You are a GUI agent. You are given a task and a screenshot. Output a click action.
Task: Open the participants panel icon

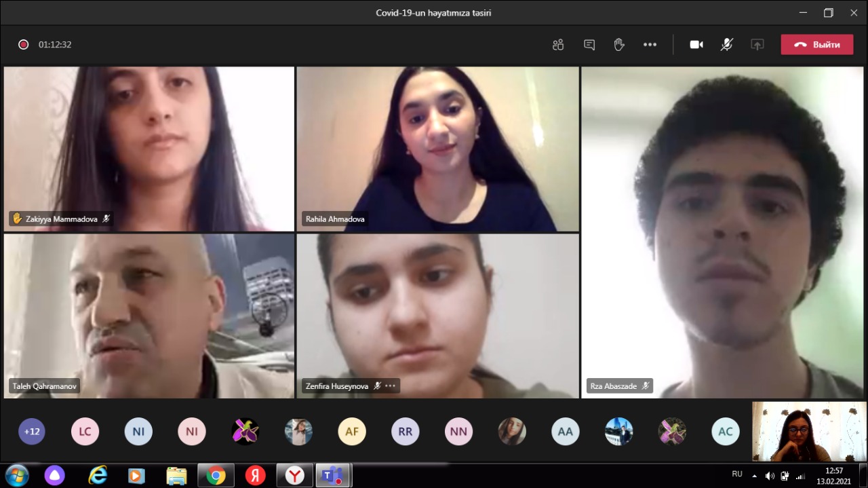point(558,45)
